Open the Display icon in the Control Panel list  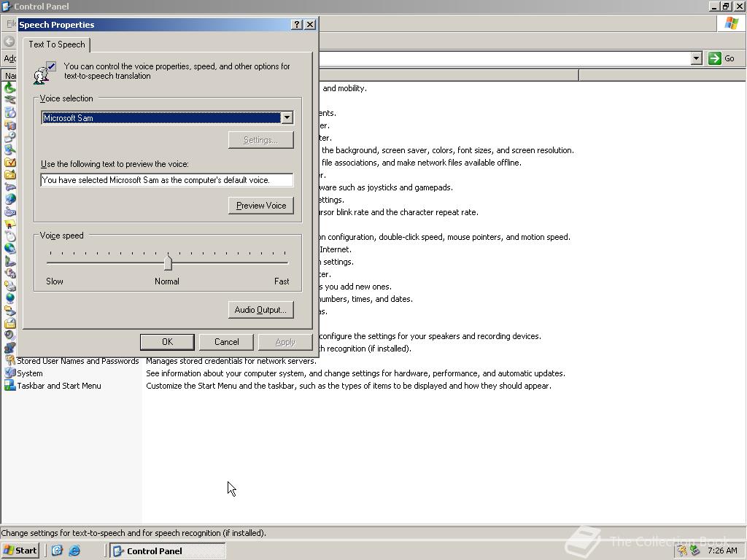pos(10,150)
